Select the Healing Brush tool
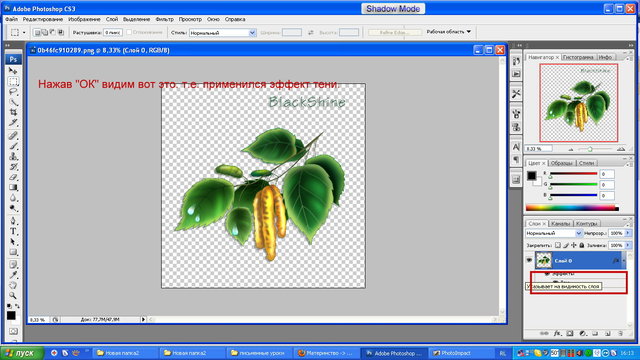Viewport: 640px width, 360px height. [x=13, y=136]
